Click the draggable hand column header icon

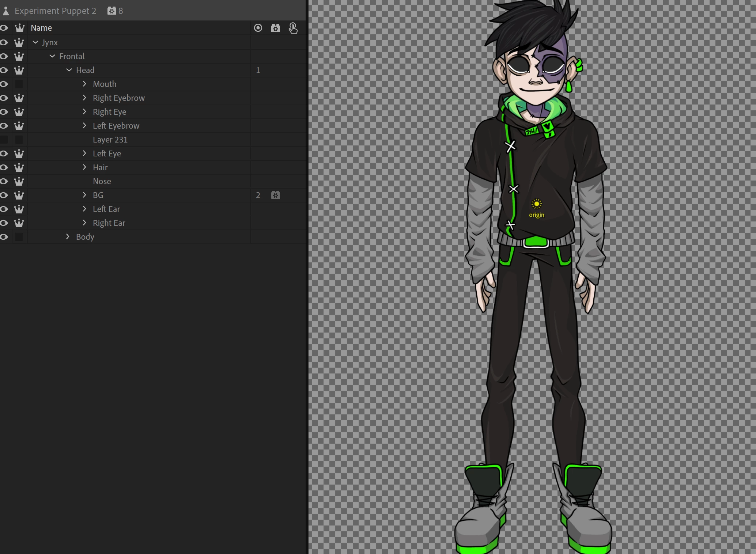tap(293, 28)
